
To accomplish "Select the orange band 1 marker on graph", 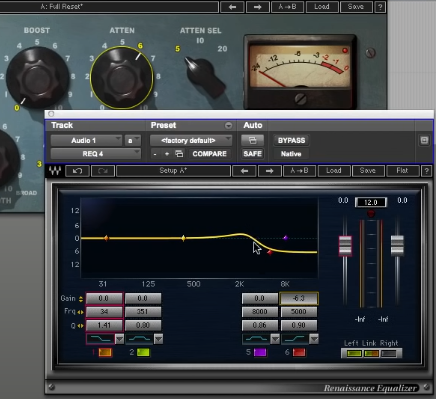I will 106,238.
